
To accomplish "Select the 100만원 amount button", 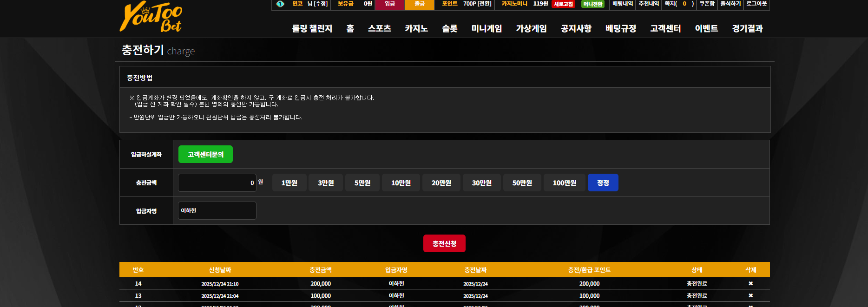I will coord(564,183).
